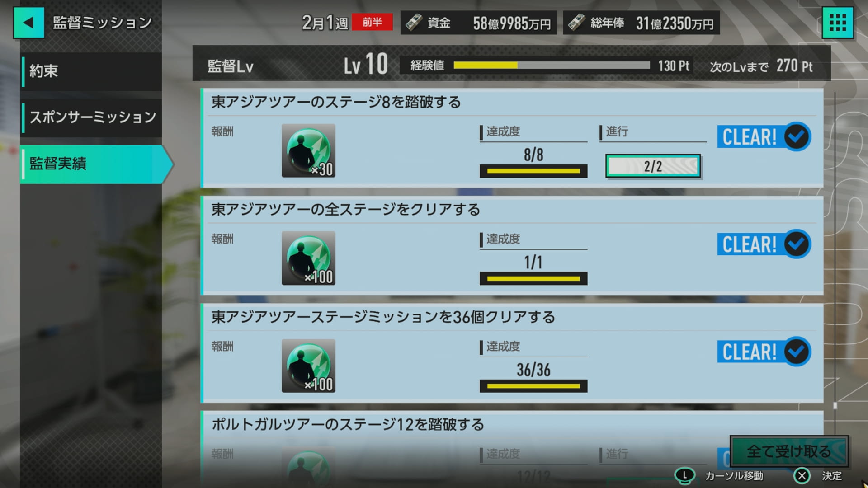Image resolution: width=868 pixels, height=488 pixels.
Task: Click the 経験値 experience progress bar
Action: 552,66
